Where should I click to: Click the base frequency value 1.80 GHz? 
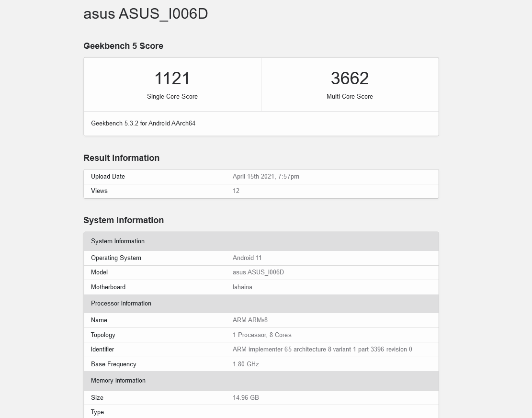tap(246, 364)
